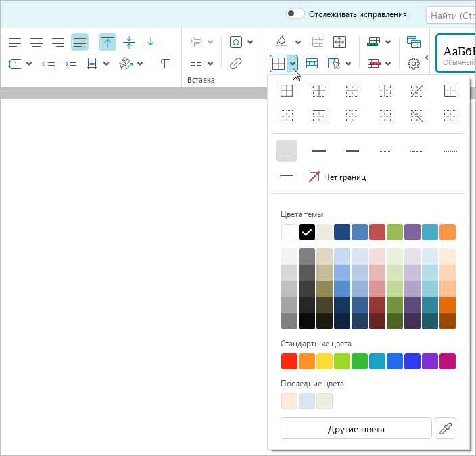Activate the eyedropper color picker
This screenshot has height=456, width=476.
[x=446, y=429]
